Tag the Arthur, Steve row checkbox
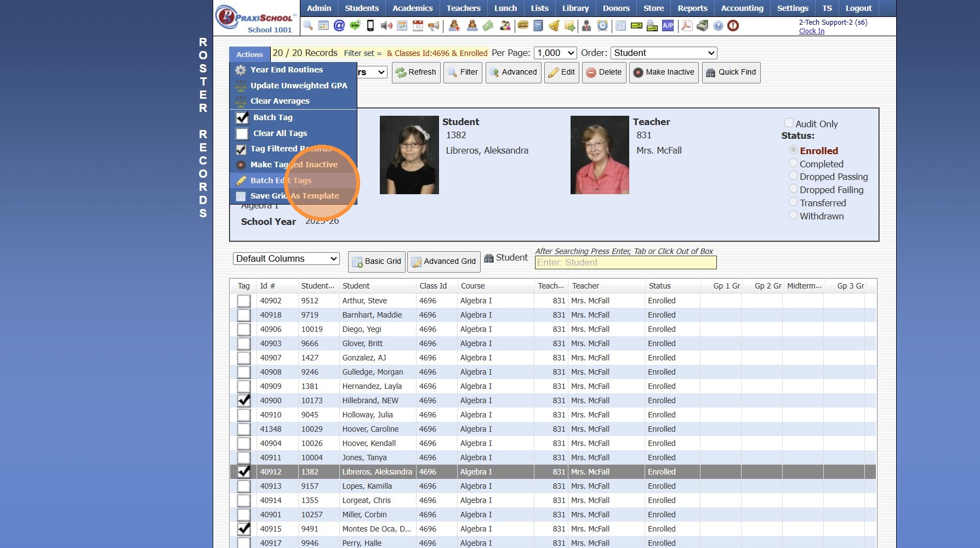 (244, 301)
